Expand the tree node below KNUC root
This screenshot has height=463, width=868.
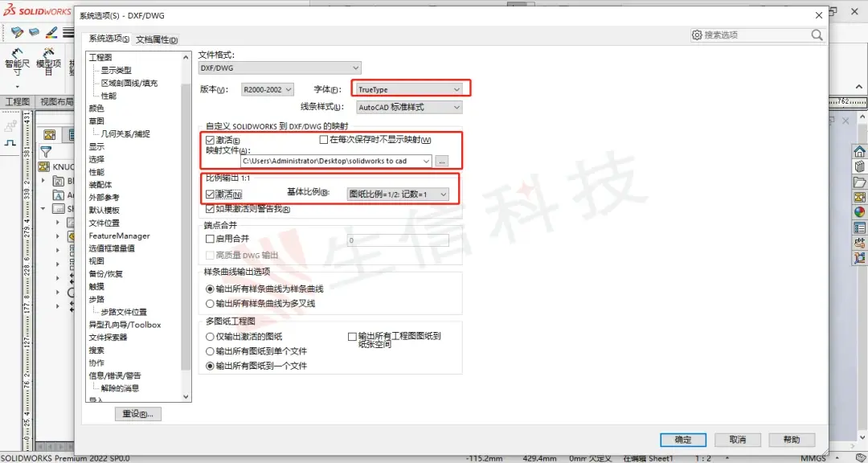[43, 181]
